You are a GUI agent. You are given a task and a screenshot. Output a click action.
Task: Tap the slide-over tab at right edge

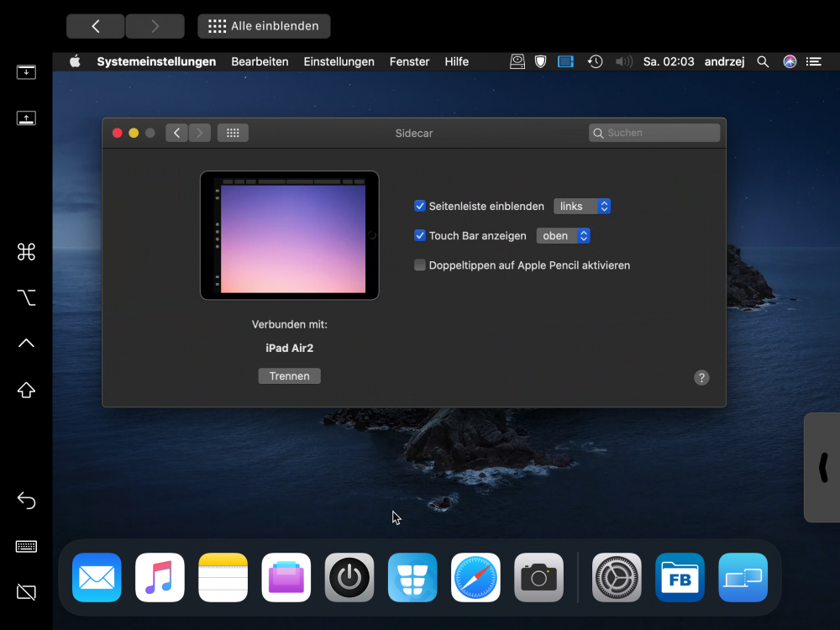pyautogui.click(x=822, y=467)
